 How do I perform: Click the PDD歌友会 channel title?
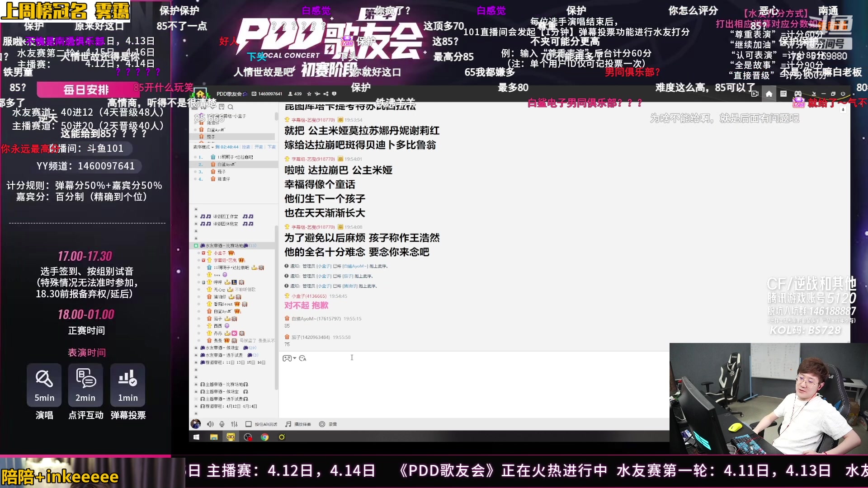pos(229,94)
